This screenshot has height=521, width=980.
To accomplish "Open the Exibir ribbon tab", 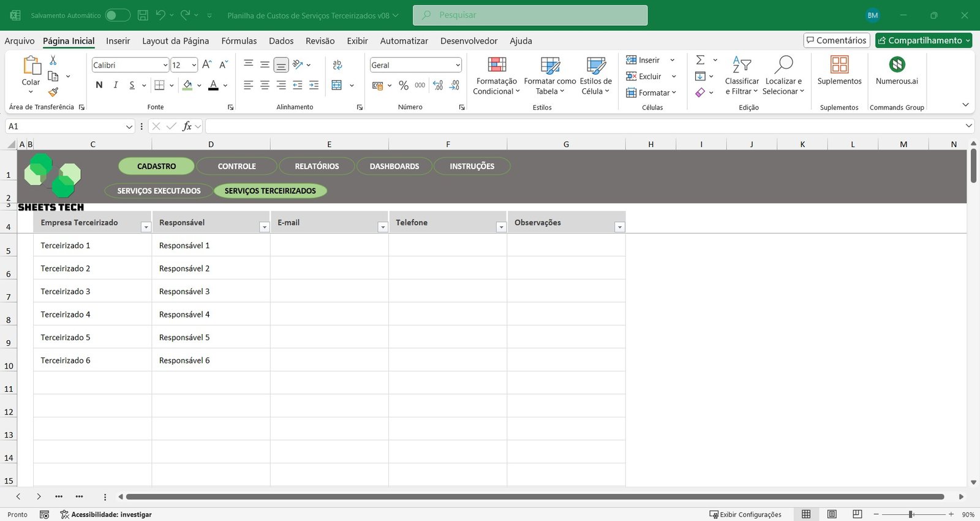I will 357,41.
